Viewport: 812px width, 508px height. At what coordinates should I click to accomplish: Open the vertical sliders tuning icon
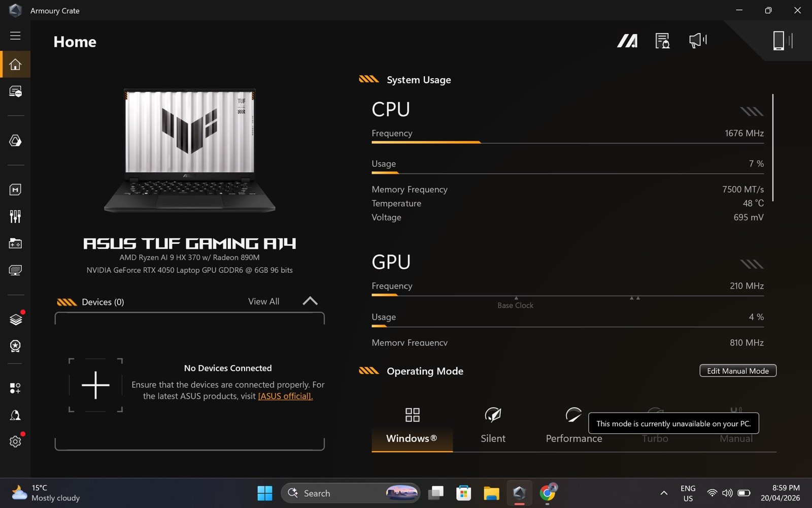click(15, 216)
